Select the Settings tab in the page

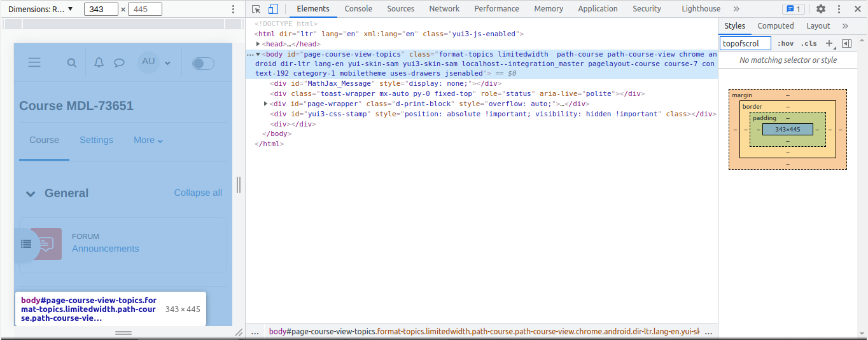coord(96,140)
